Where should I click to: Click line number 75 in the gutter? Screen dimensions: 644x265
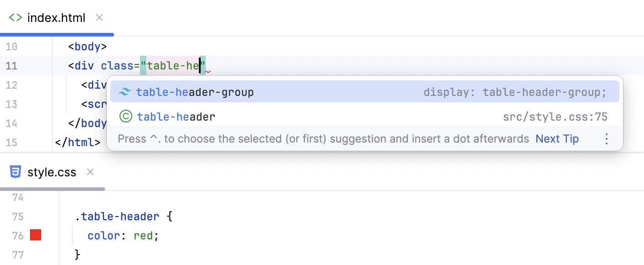coord(18,216)
